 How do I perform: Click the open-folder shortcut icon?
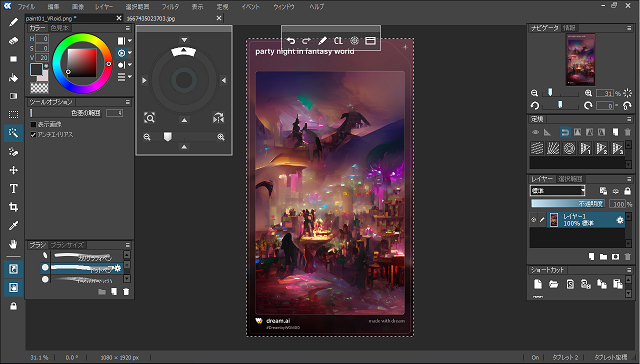point(553,284)
